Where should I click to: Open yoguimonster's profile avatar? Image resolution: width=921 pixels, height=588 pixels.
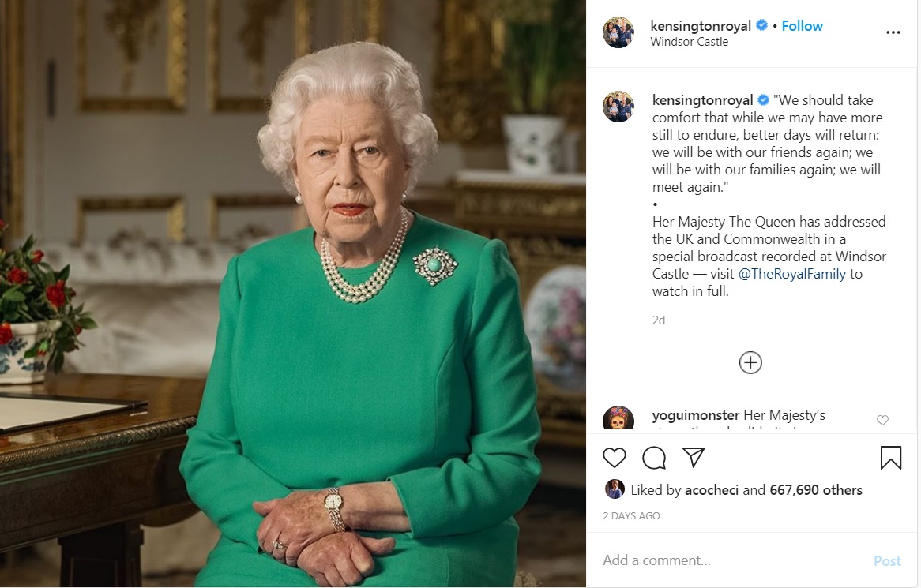pyautogui.click(x=618, y=419)
